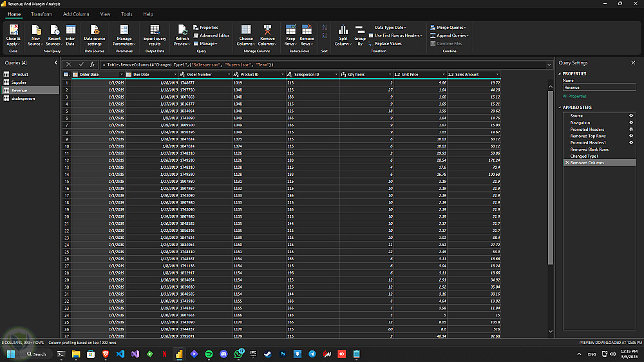The height and width of the screenshot is (362, 644).
Task: Click the Group By icon
Action: (360, 30)
